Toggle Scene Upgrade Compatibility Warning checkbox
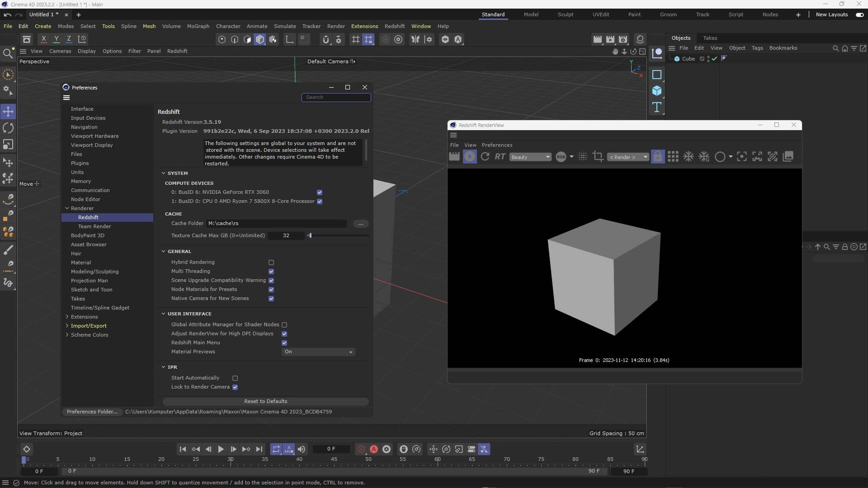This screenshot has height=488, width=868. [x=271, y=281]
